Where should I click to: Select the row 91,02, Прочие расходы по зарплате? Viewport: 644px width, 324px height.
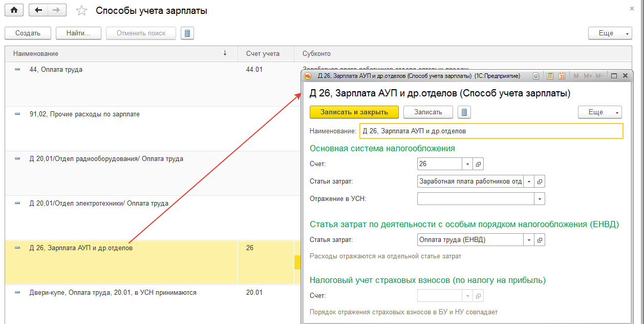click(84, 114)
